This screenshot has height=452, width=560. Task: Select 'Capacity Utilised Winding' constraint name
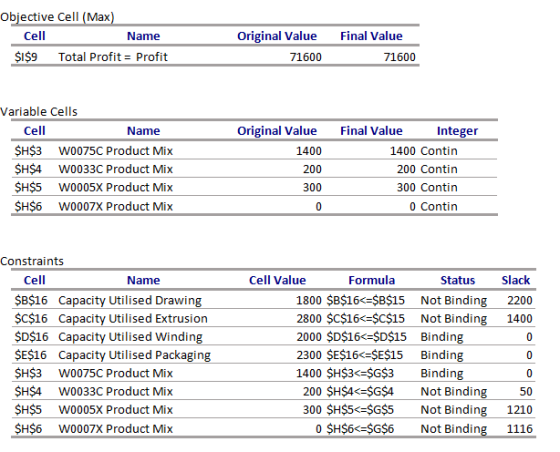(x=130, y=337)
